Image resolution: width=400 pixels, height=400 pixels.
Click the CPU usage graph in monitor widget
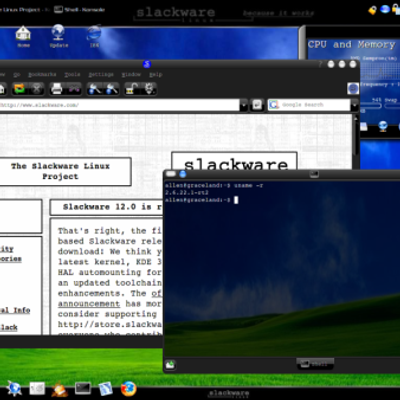pos(380,71)
